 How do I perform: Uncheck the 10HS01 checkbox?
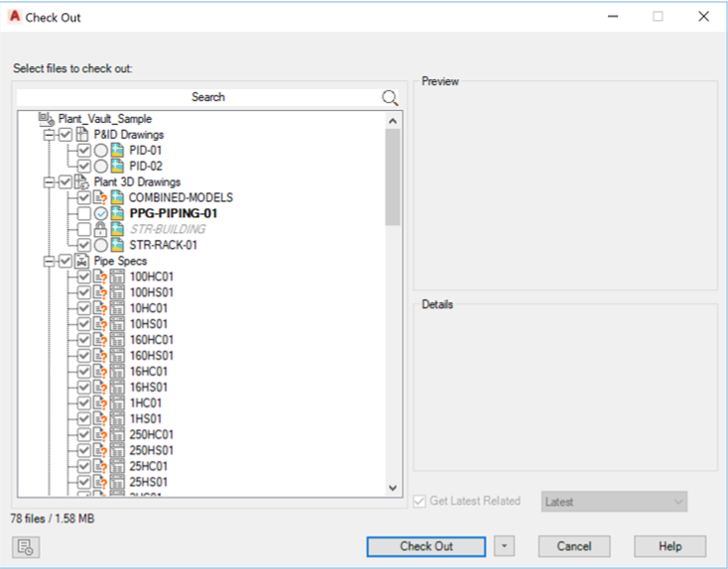pos(84,324)
